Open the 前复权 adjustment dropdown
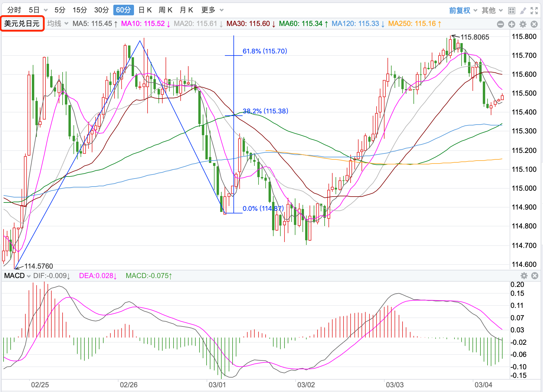543x392 pixels. (463, 11)
